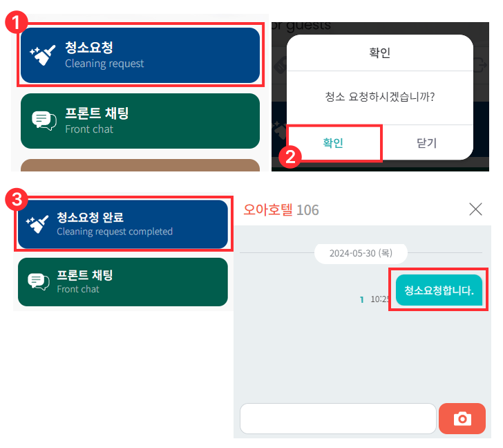This screenshot has width=503, height=448.
Task: Confirm cleaning with the teal 확인 button
Action: (334, 143)
